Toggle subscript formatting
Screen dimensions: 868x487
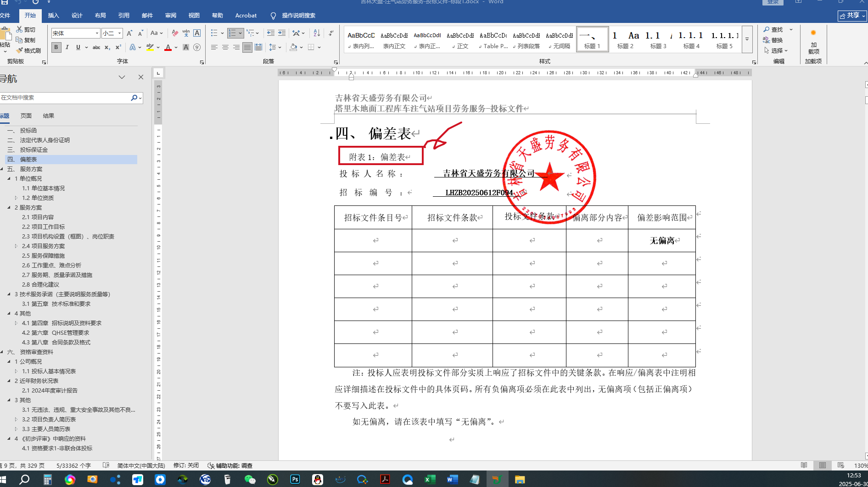(x=107, y=47)
